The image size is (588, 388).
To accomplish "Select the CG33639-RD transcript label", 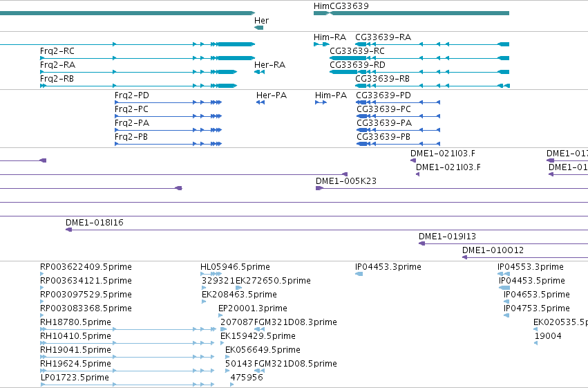I will point(357,65).
